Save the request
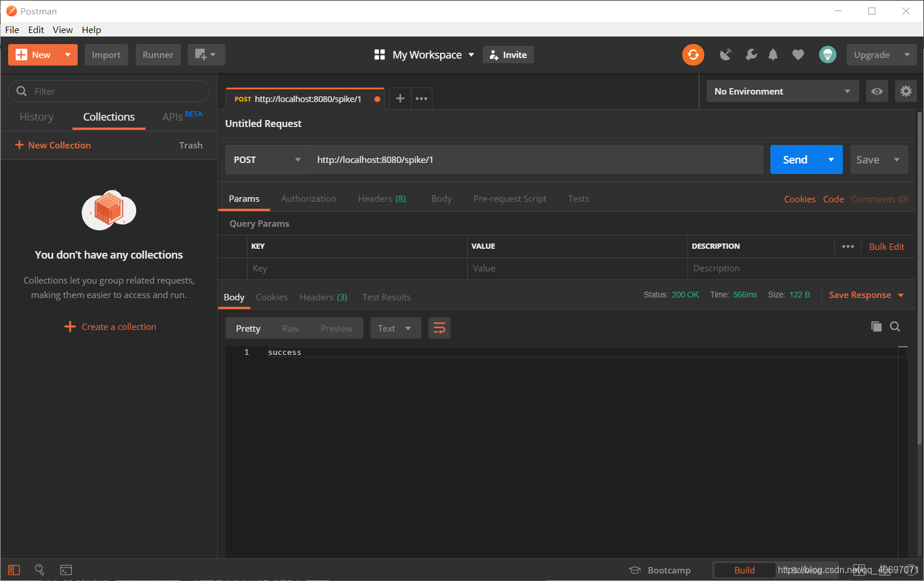This screenshot has height=581, width=924. 868,159
